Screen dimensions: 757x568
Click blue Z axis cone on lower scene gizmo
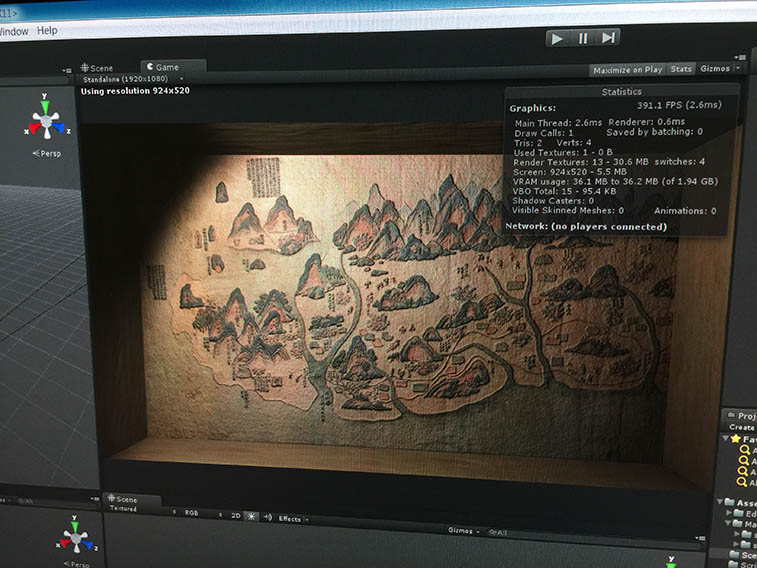(87, 545)
